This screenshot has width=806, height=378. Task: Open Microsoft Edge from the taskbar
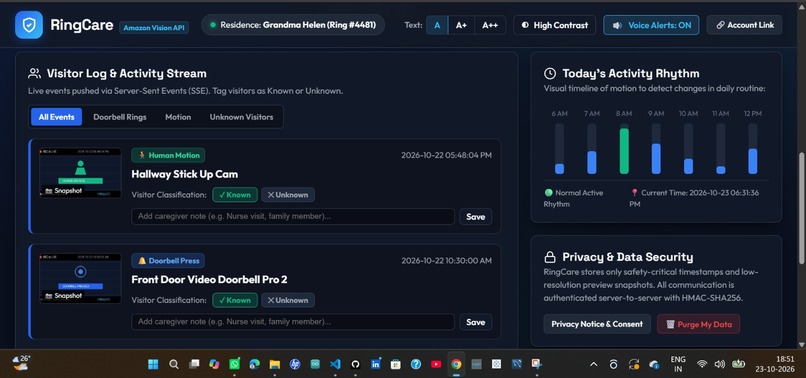coord(254,364)
